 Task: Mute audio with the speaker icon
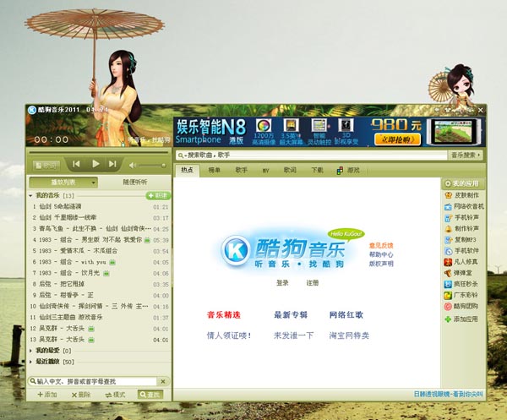point(133,166)
